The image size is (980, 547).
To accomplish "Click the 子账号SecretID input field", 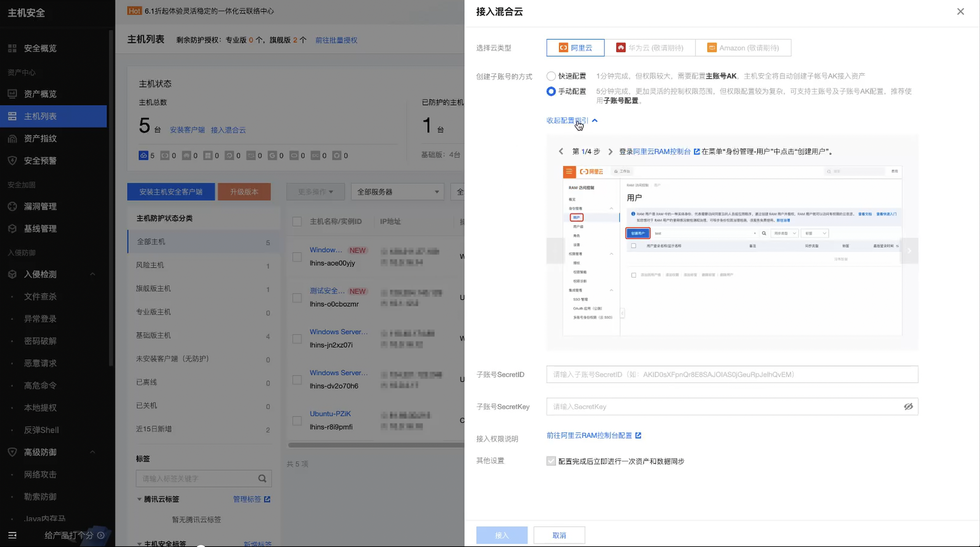I will pyautogui.click(x=732, y=374).
